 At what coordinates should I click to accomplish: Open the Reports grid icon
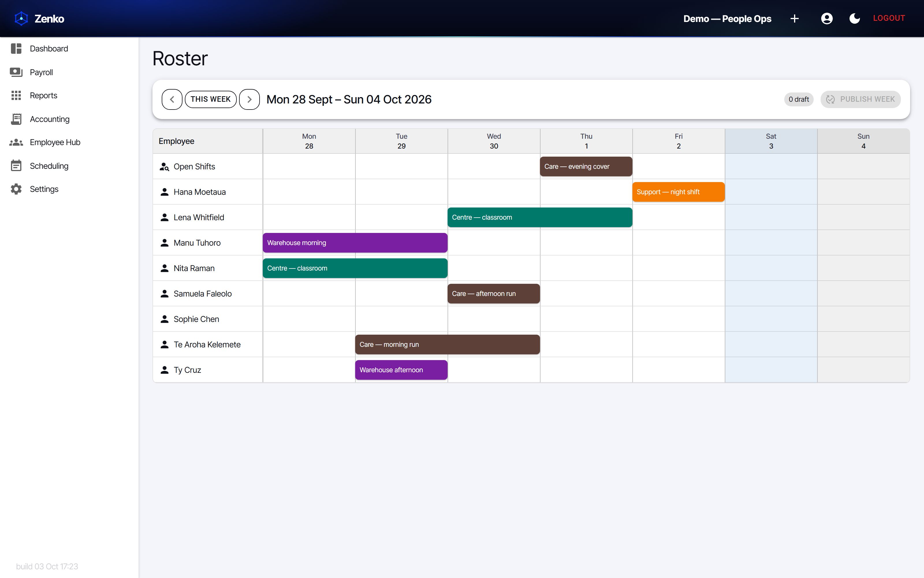click(x=16, y=96)
